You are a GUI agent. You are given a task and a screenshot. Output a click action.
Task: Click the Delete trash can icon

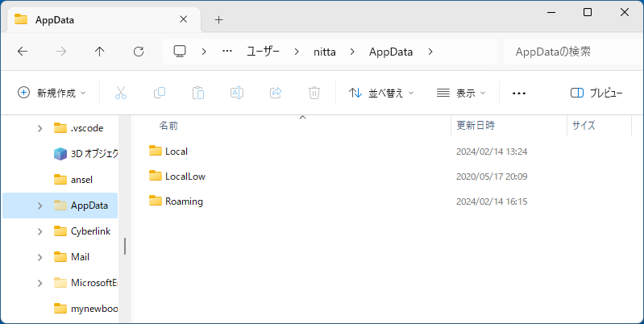(314, 93)
